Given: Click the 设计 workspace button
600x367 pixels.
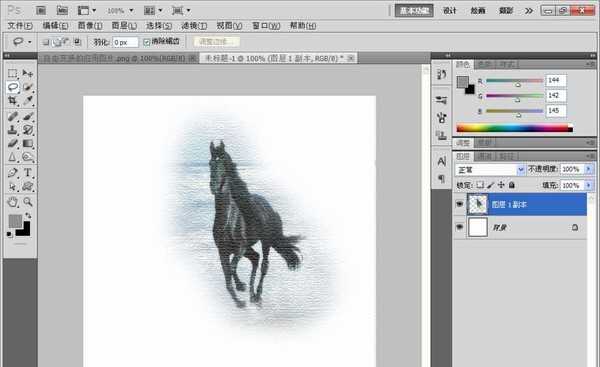Looking at the screenshot, I should [x=450, y=11].
